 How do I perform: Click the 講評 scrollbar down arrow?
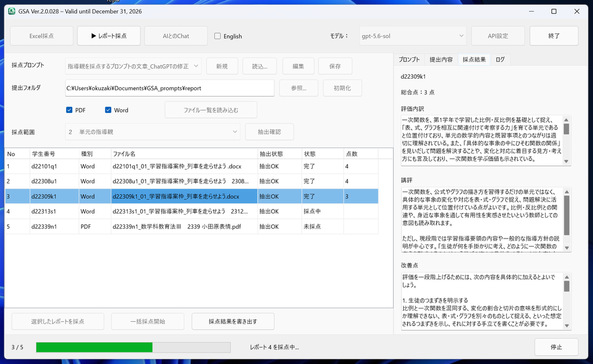(x=566, y=248)
